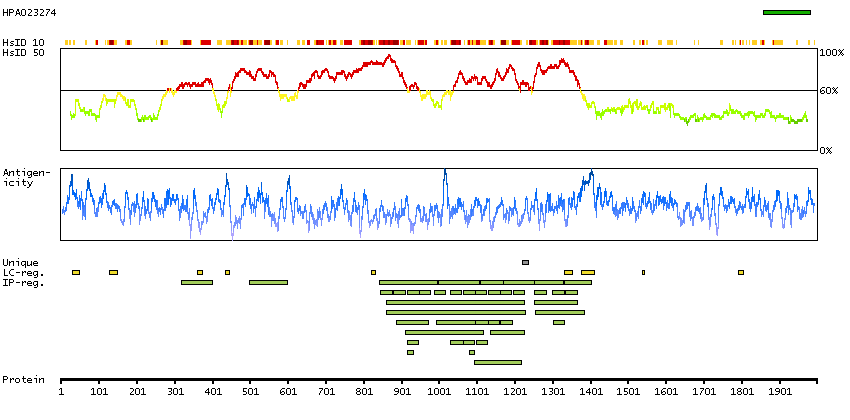
Task: Click the HsID 50 row label
Action: [23, 52]
